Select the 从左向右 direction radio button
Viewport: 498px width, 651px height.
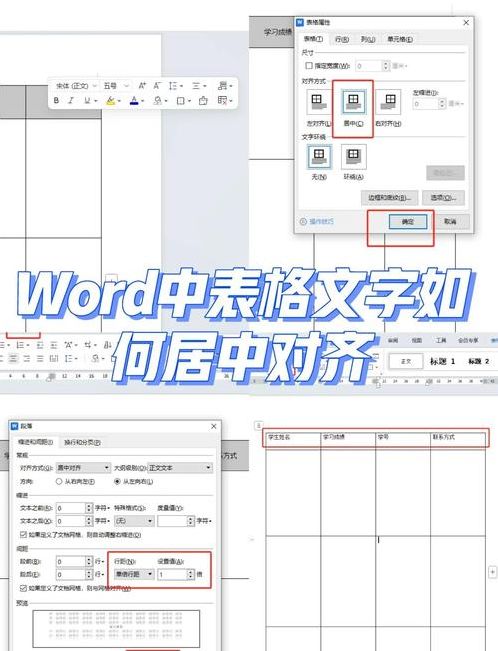coord(117,482)
